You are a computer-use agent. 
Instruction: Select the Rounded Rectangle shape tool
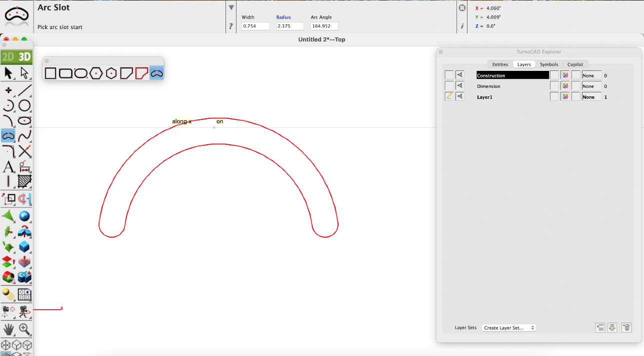point(65,73)
